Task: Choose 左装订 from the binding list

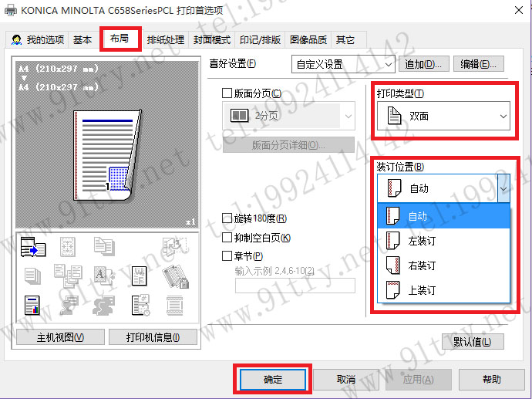Action: [443, 241]
